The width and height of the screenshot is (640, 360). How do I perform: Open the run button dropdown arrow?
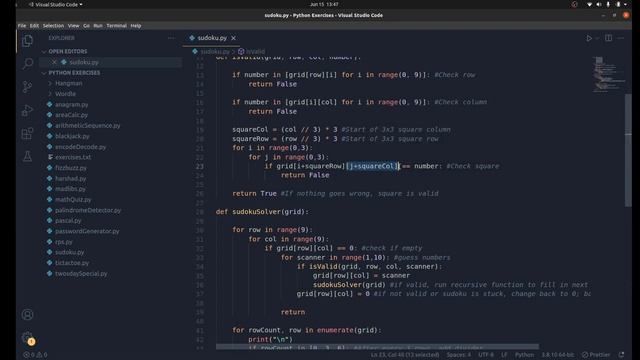597,38
